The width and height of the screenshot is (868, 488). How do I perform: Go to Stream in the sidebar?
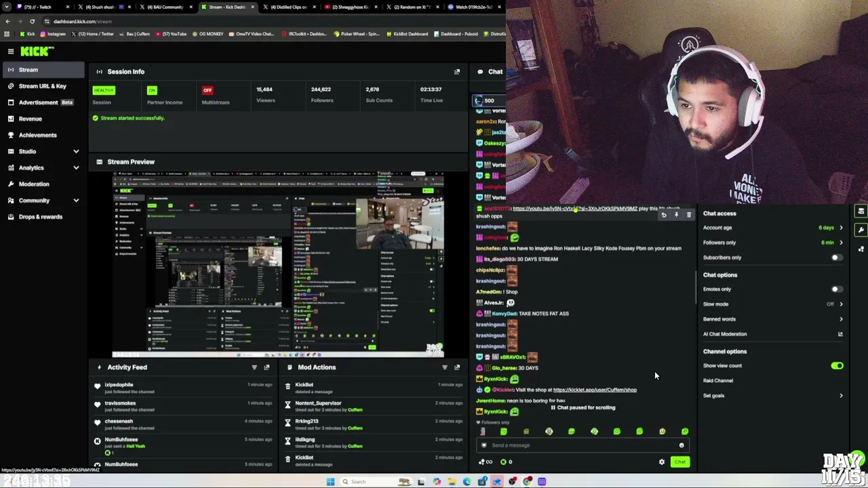click(x=43, y=70)
